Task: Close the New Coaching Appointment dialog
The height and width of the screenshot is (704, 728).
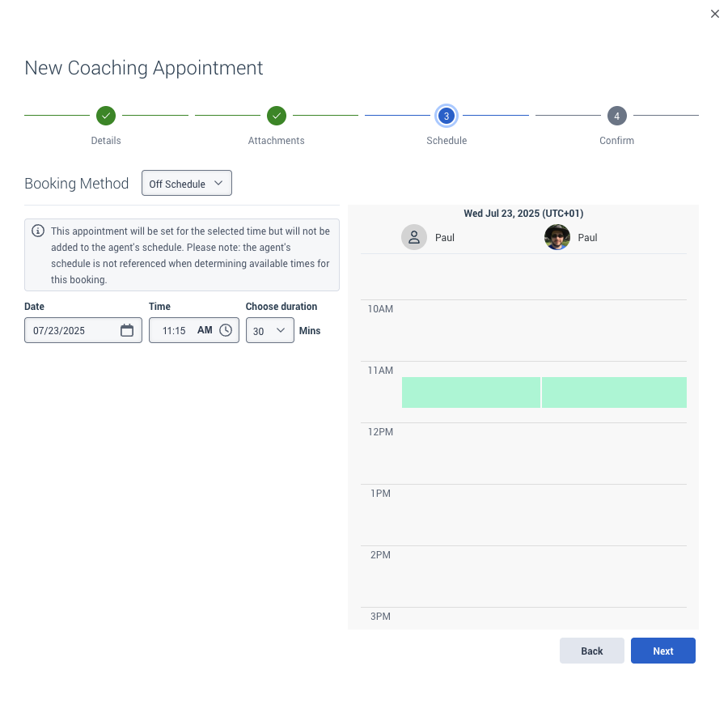Action: click(x=714, y=14)
